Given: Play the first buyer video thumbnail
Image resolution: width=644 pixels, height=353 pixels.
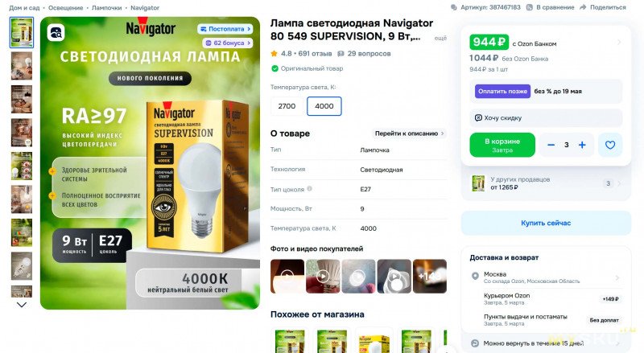Looking at the screenshot, I should click(x=287, y=277).
